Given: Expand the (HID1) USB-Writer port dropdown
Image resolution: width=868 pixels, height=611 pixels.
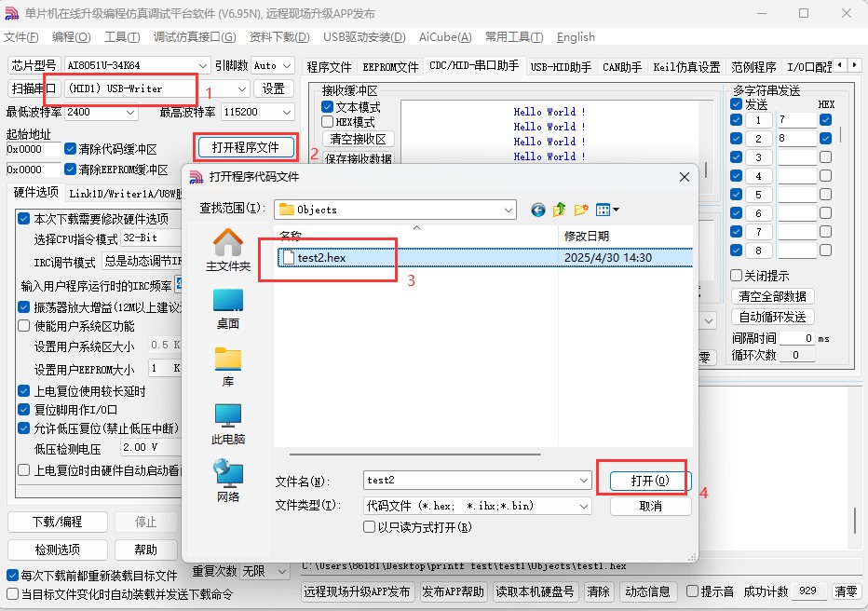Looking at the screenshot, I should click(242, 88).
